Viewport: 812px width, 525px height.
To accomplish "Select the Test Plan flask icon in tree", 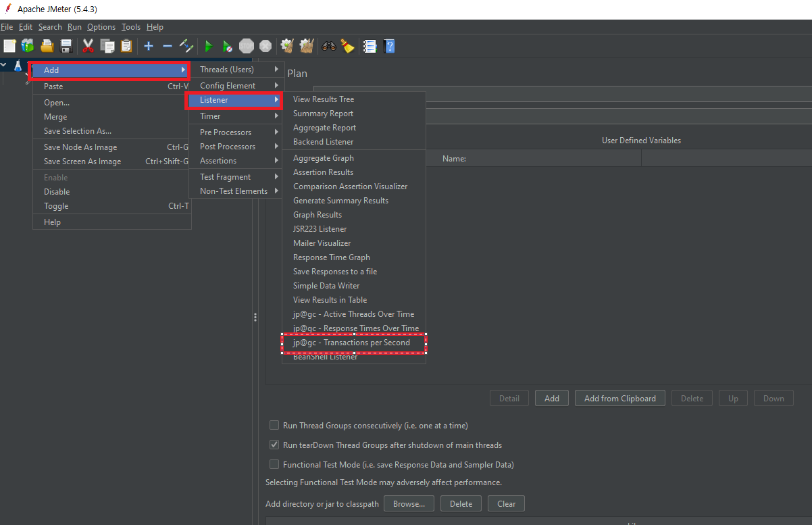I will (18, 66).
